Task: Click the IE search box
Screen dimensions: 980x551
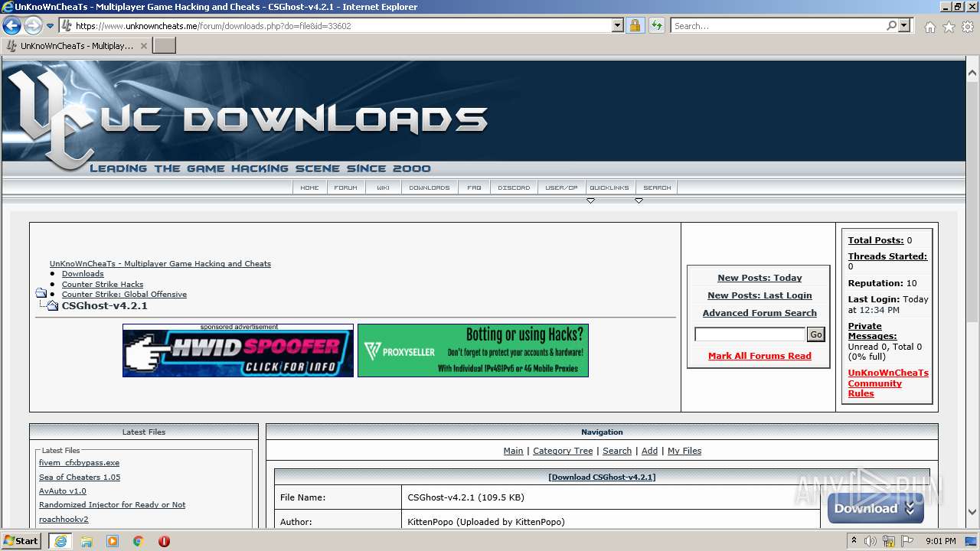Action: click(x=778, y=26)
